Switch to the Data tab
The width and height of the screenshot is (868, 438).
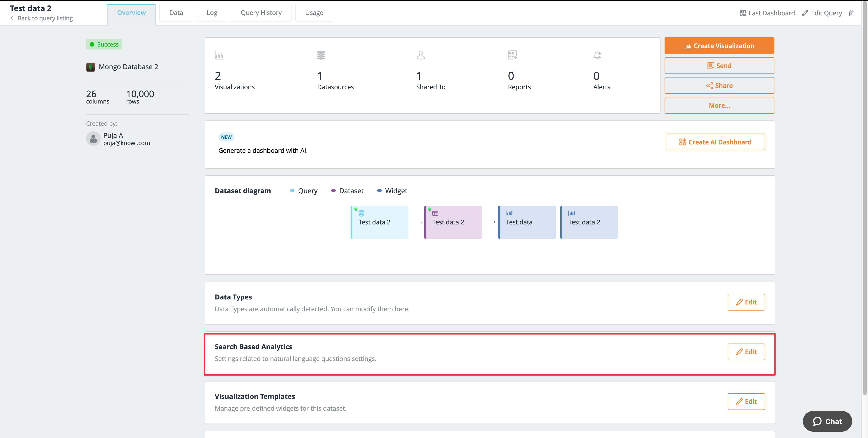[177, 12]
